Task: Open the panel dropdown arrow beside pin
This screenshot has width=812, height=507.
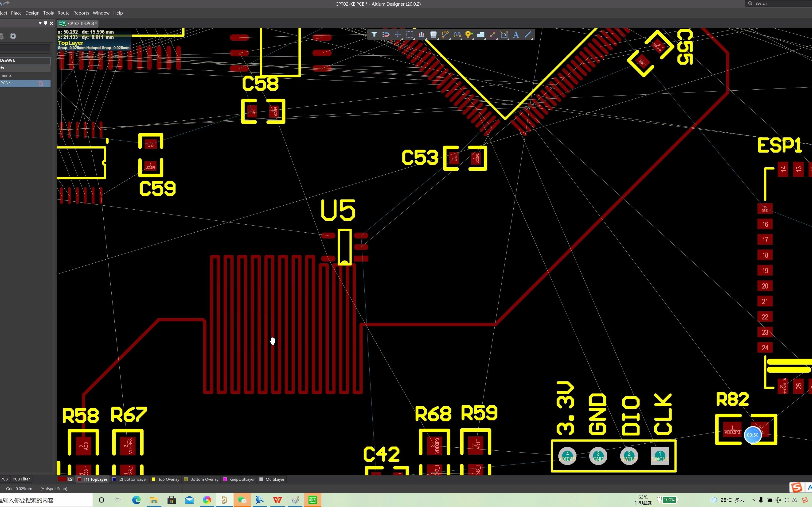Action: pyautogui.click(x=40, y=23)
